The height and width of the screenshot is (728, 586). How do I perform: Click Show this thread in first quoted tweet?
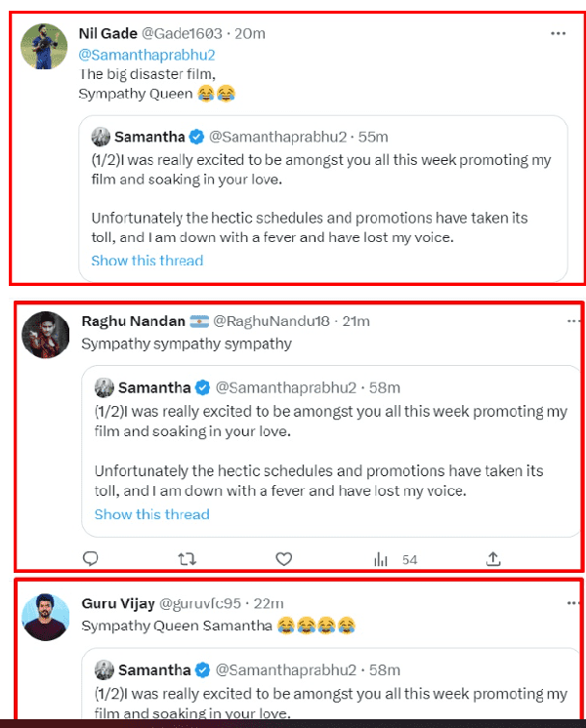(x=147, y=261)
